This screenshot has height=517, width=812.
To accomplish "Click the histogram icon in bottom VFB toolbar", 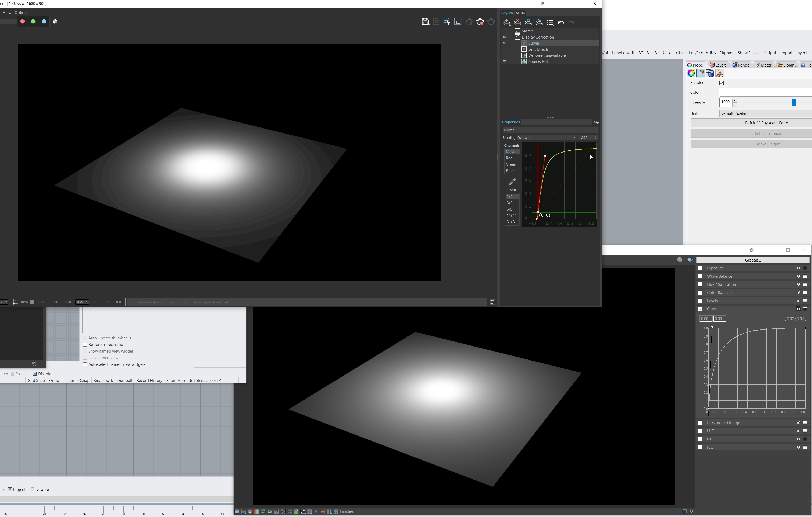I will click(277, 512).
